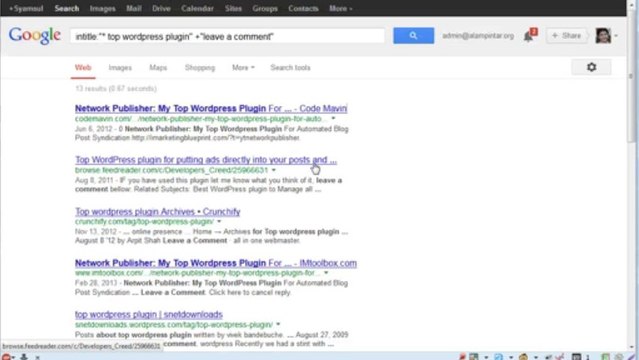
Task: Open 'Top WordPress plugin for putting ads' result
Action: point(206,160)
